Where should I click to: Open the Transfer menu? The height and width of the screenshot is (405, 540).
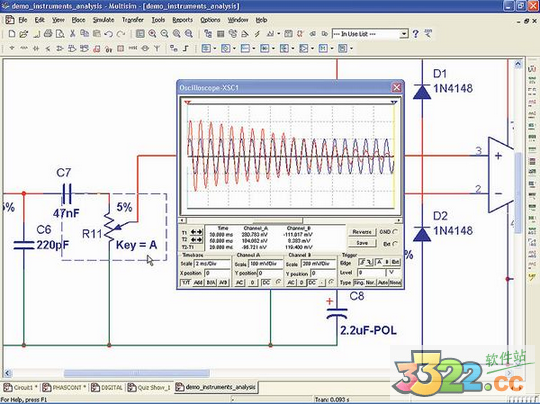133,20
